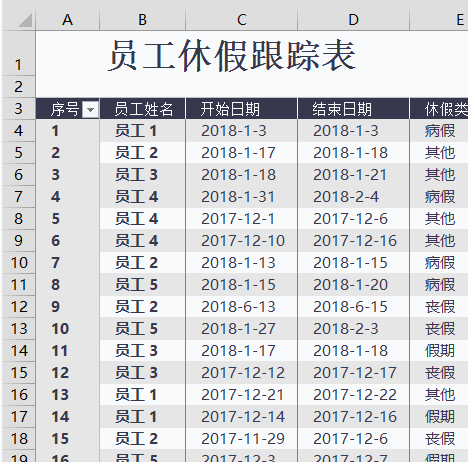
Task: Click start date cell 2018-1-27
Action: coord(242,329)
